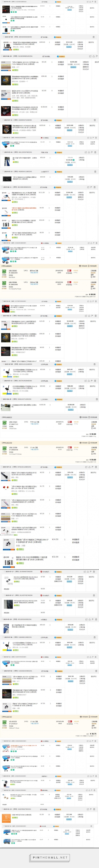Click 和我联系 on the 2019-05-14 order
The image size is (99, 868).
tap(59, 172)
